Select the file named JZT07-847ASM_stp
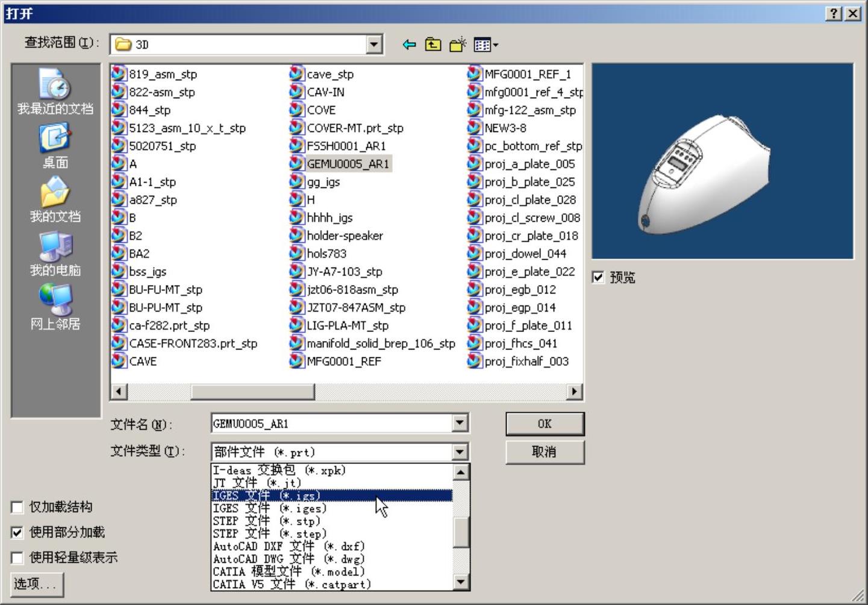 pyautogui.click(x=356, y=307)
